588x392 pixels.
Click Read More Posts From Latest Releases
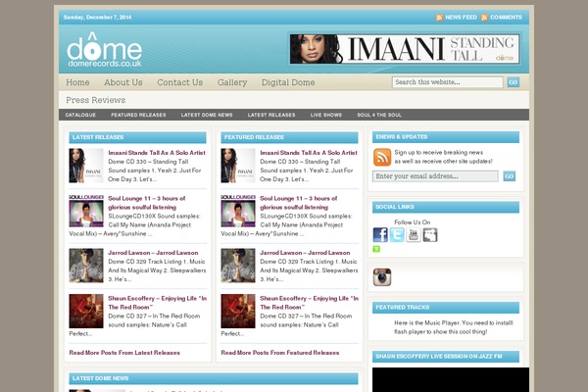[124, 353]
